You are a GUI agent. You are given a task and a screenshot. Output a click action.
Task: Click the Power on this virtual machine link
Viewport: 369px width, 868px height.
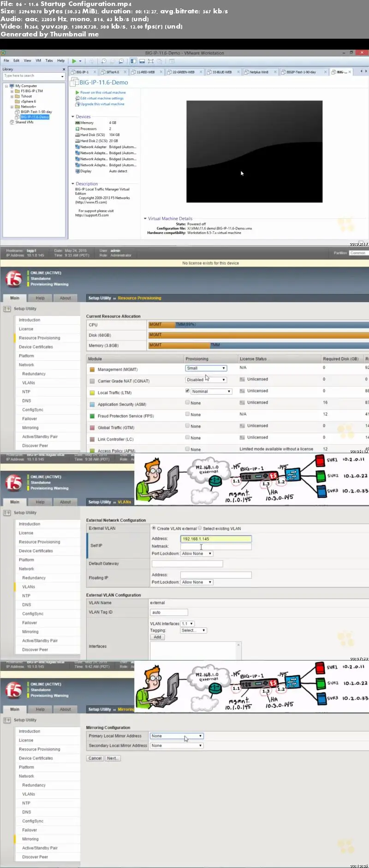pos(103,93)
